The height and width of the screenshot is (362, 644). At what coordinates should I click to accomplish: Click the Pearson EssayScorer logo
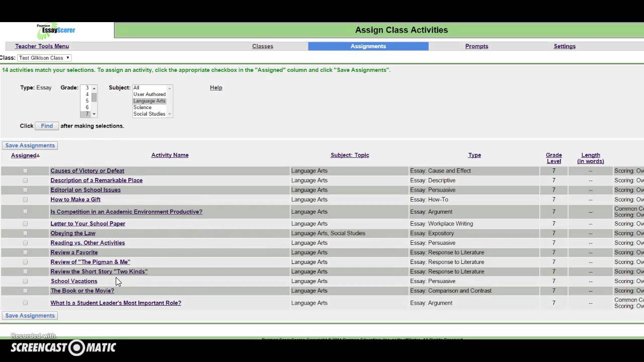tap(55, 31)
